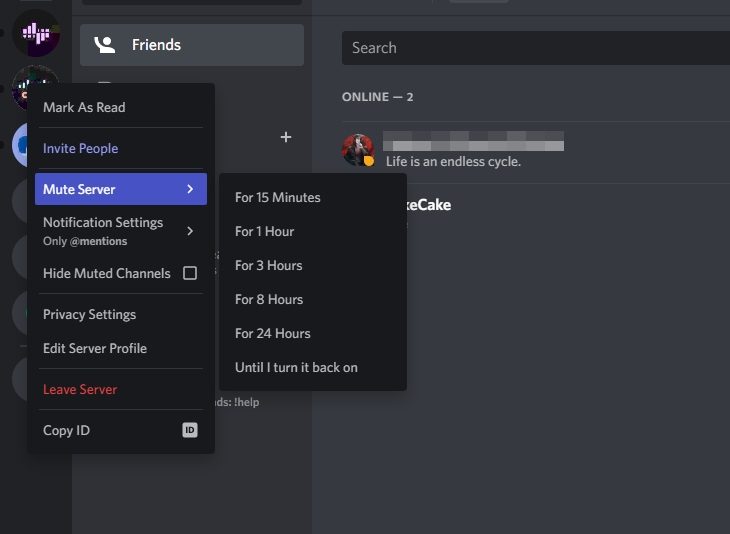Mute server For 24 Hours
This screenshot has width=730, height=534.
[313, 333]
